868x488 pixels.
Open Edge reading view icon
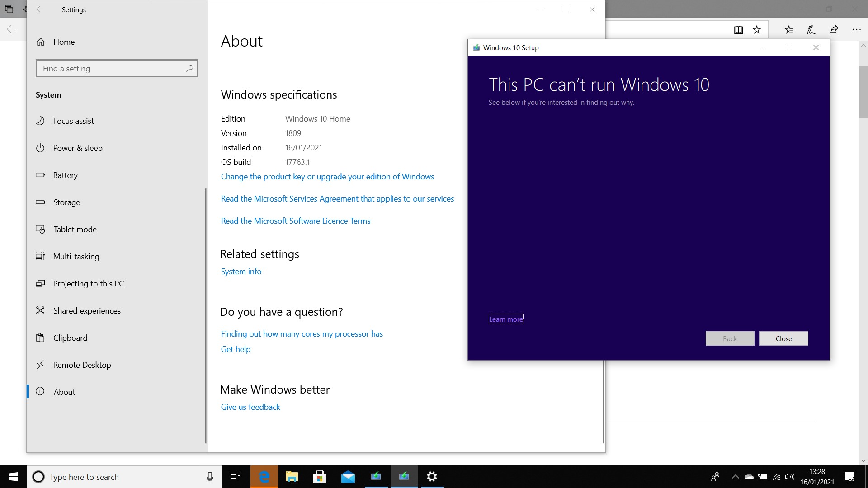738,30
